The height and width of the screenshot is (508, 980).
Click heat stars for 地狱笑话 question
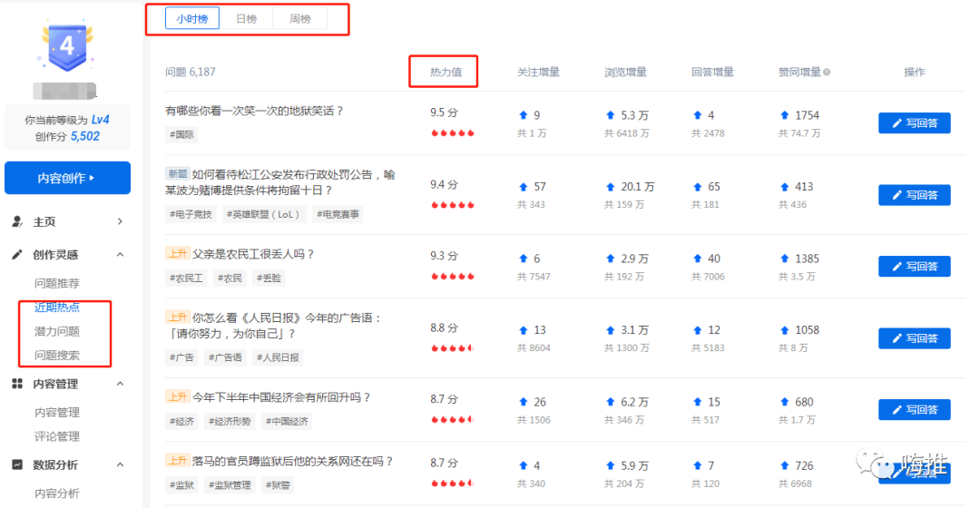(453, 133)
